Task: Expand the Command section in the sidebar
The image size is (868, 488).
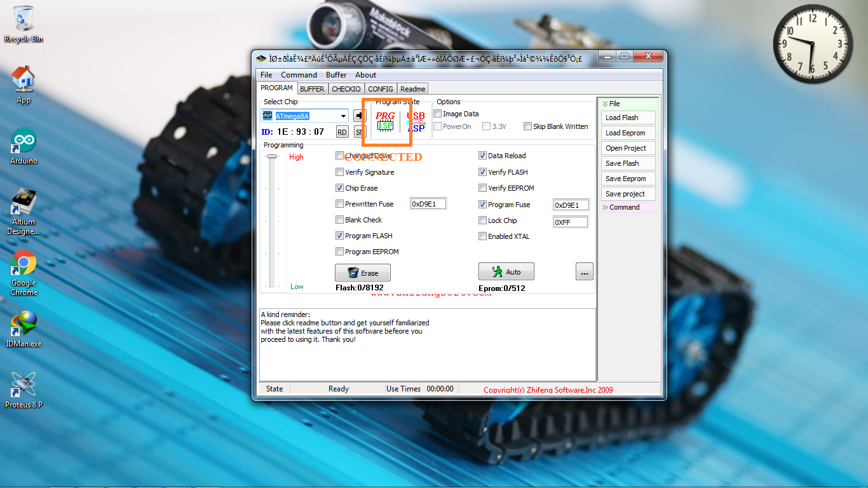Action: (x=607, y=207)
